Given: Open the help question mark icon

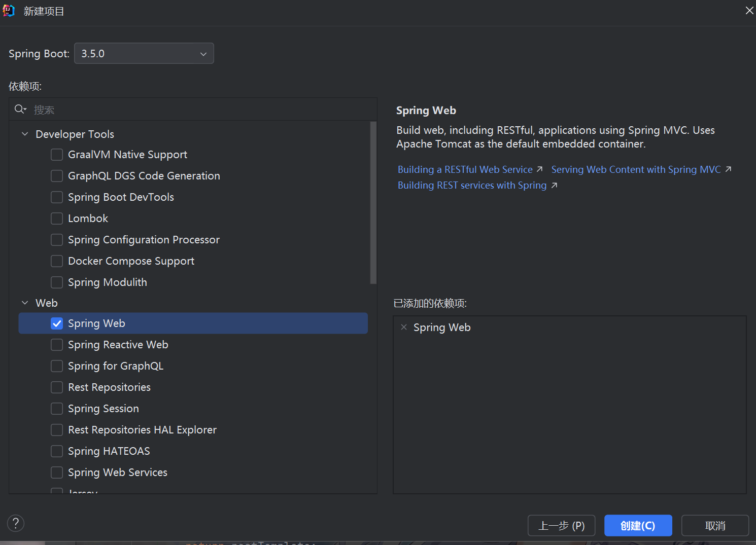Looking at the screenshot, I should (16, 523).
